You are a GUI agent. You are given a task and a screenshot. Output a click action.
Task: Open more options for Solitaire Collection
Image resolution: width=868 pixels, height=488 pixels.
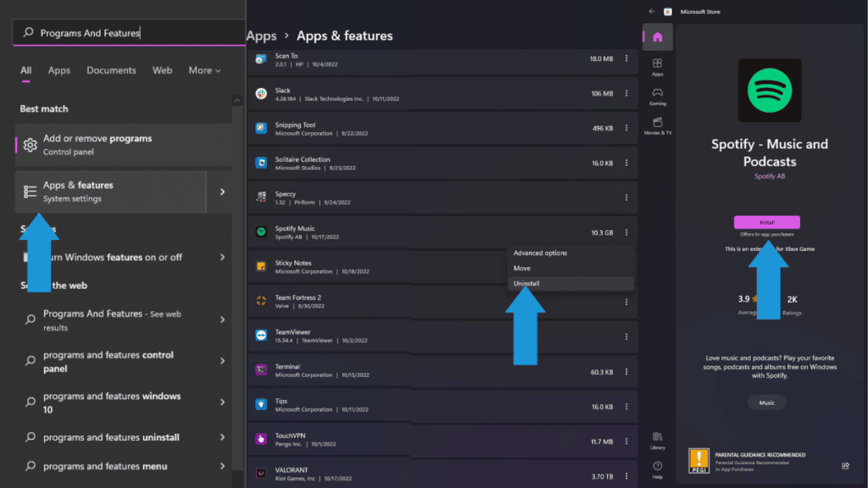coord(626,163)
